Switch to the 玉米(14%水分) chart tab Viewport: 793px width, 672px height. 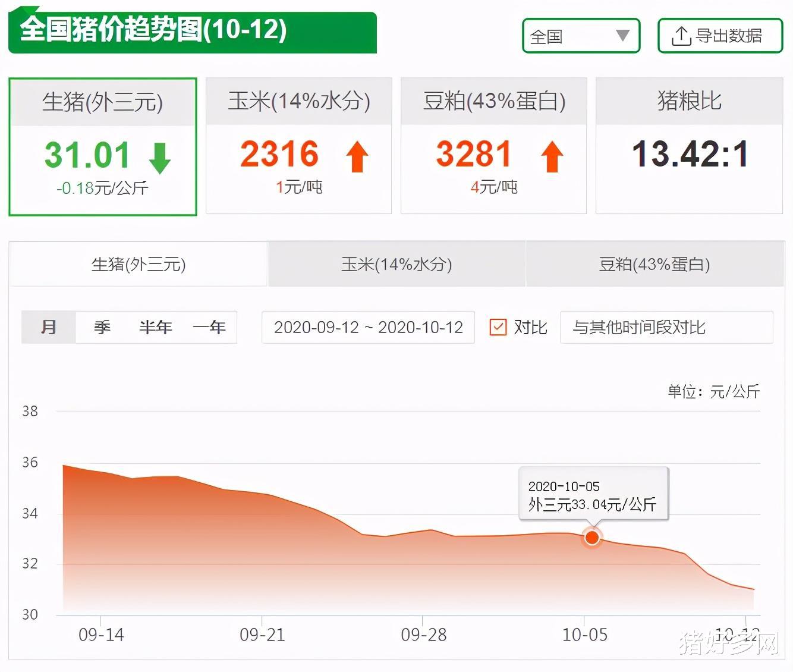(396, 264)
